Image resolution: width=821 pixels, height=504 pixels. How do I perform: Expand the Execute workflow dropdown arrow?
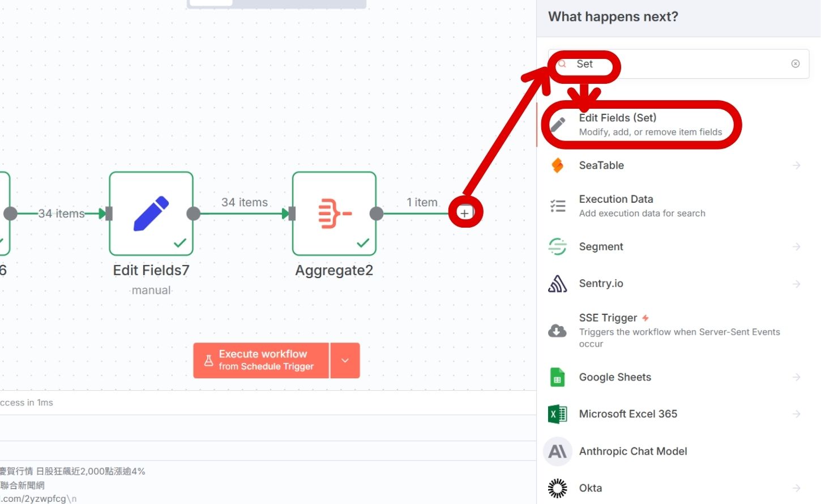(345, 361)
